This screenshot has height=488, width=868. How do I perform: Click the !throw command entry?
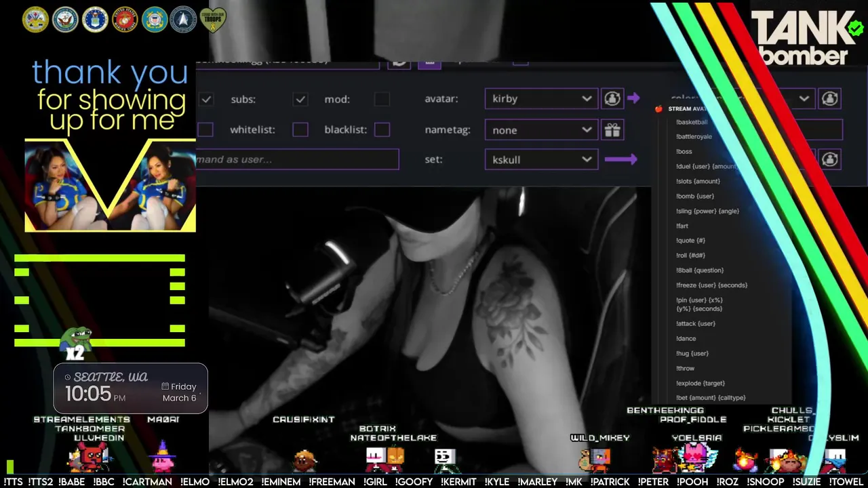tap(685, 368)
